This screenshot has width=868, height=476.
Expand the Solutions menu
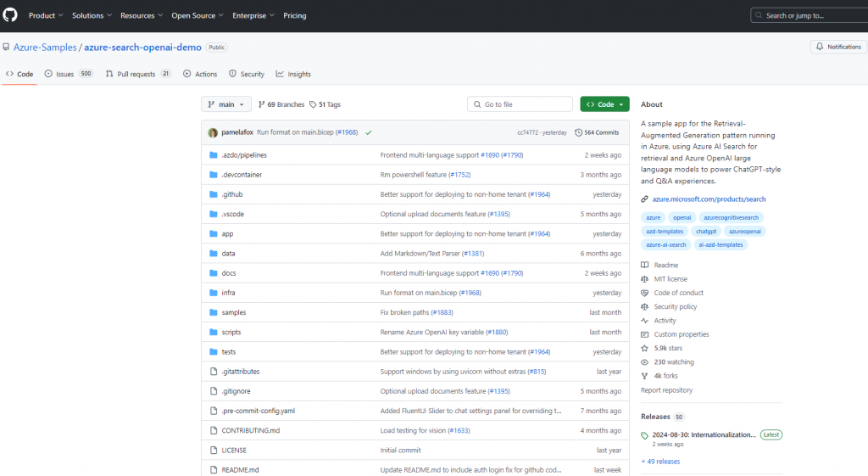pos(92,15)
